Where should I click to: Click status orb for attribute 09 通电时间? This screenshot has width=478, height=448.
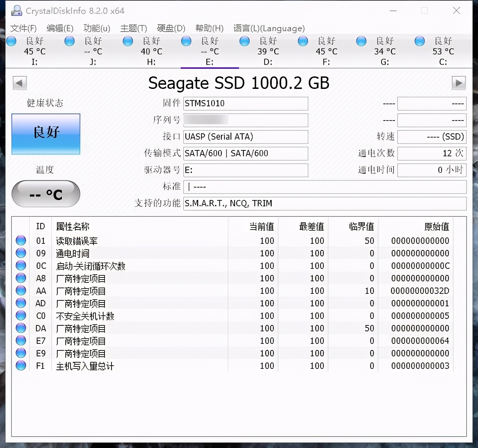[x=21, y=253]
